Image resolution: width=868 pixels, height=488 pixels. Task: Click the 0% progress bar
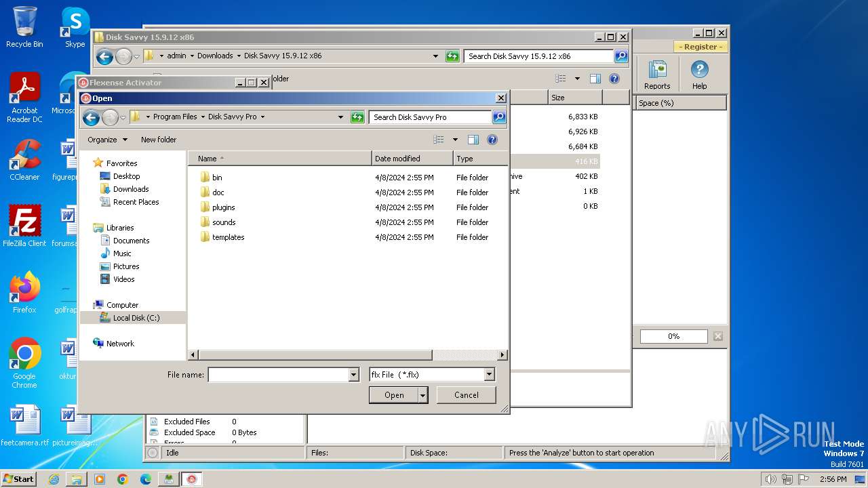[x=673, y=336]
